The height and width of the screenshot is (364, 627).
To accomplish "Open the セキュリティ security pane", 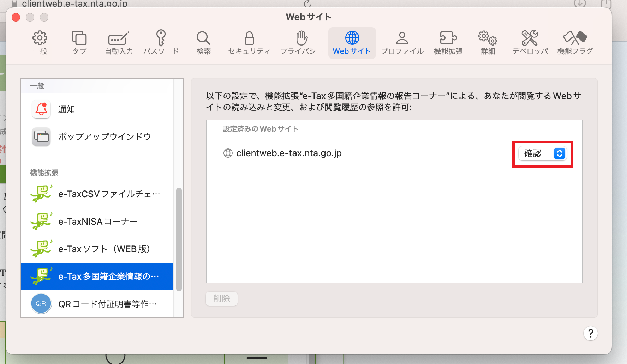I will point(249,43).
